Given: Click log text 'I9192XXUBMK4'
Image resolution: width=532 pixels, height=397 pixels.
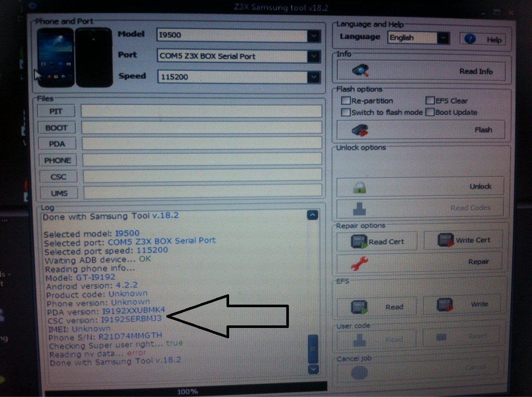Looking at the screenshot, I should coord(134,311).
